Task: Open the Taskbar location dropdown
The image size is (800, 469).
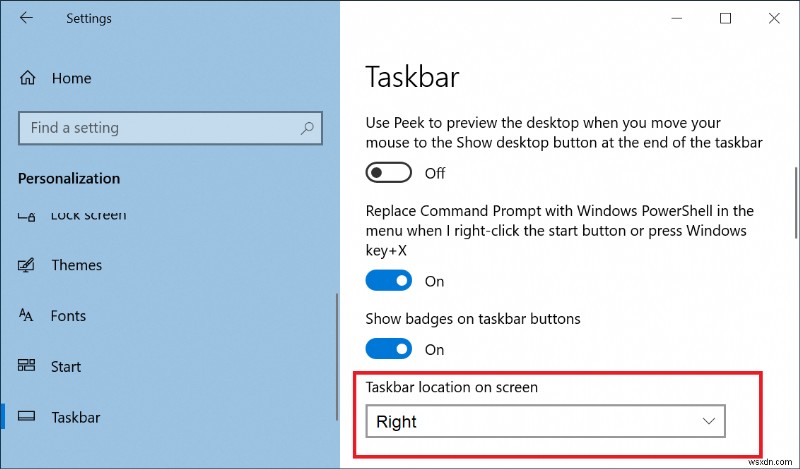Action: coord(545,421)
